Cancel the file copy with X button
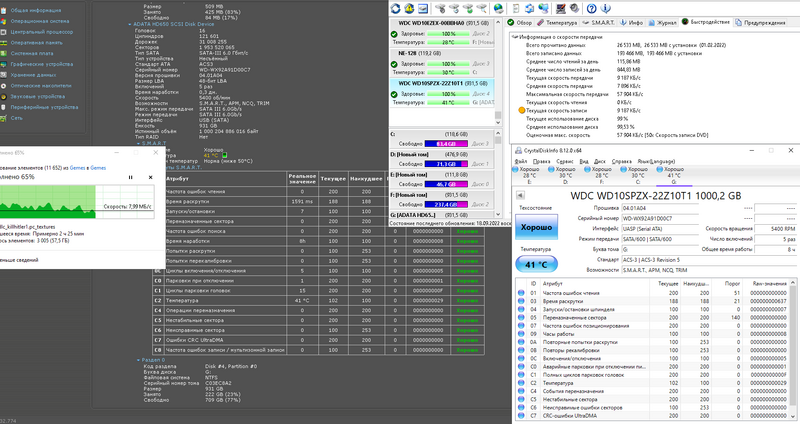The width and height of the screenshot is (800, 424). coord(151,177)
